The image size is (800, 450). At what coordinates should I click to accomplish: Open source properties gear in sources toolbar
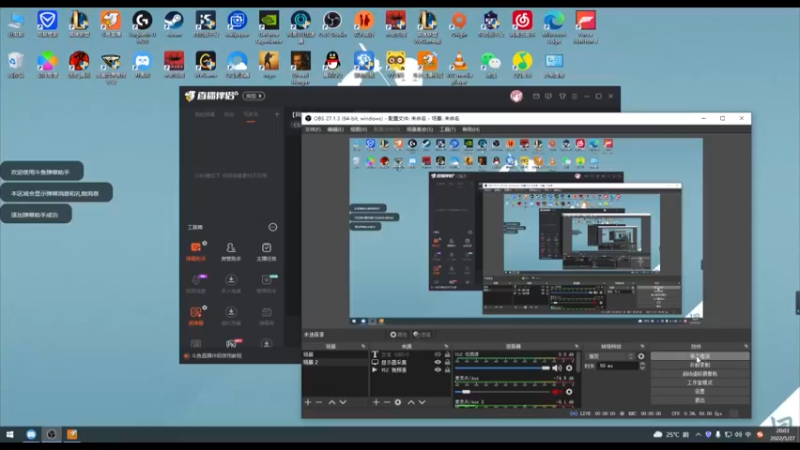coord(398,402)
